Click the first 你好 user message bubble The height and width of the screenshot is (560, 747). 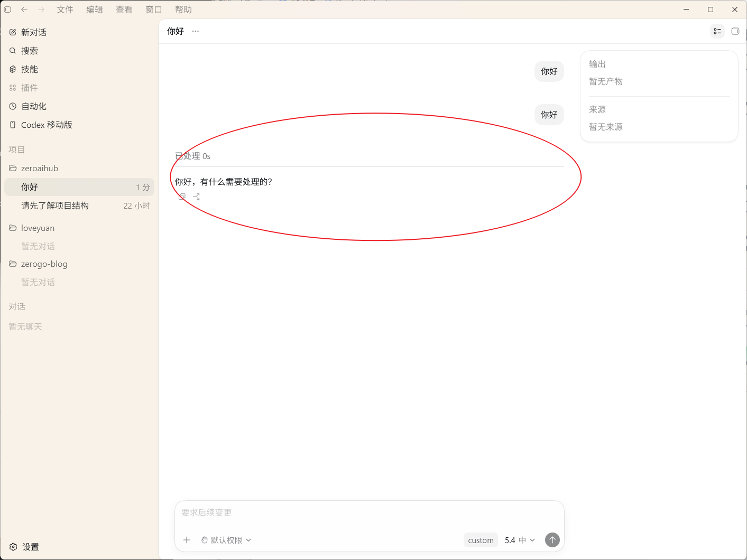point(549,71)
